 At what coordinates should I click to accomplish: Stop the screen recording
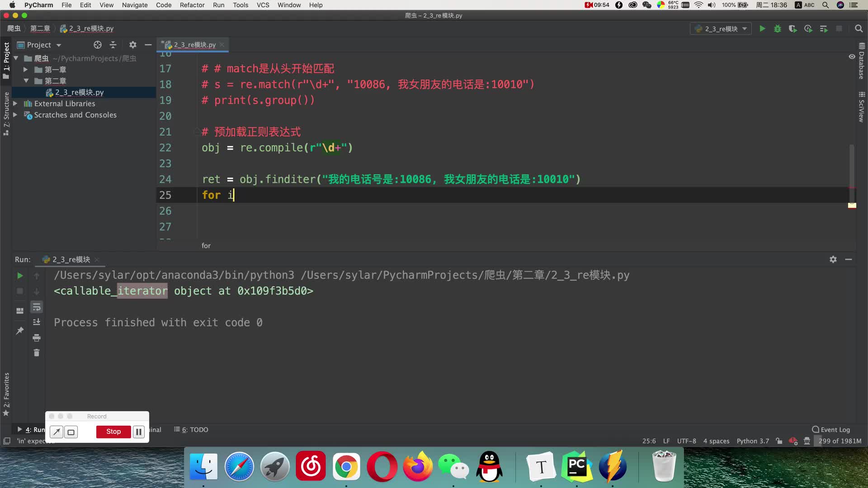coord(113,432)
